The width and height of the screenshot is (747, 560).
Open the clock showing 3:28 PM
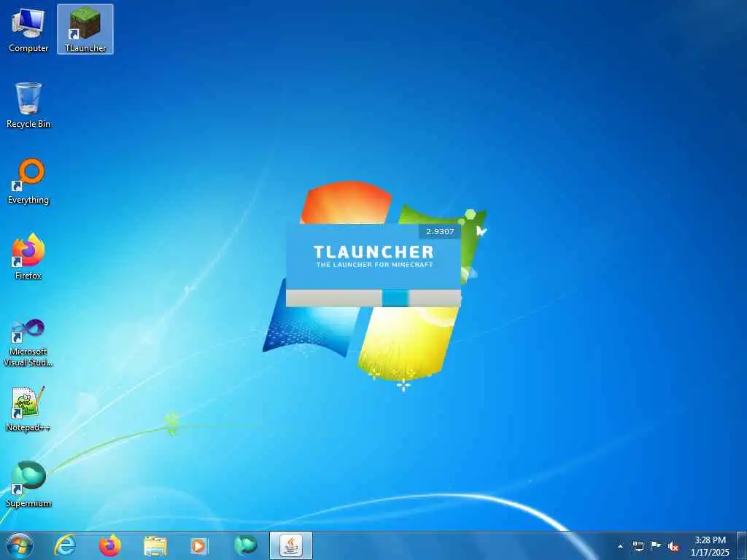(710, 546)
